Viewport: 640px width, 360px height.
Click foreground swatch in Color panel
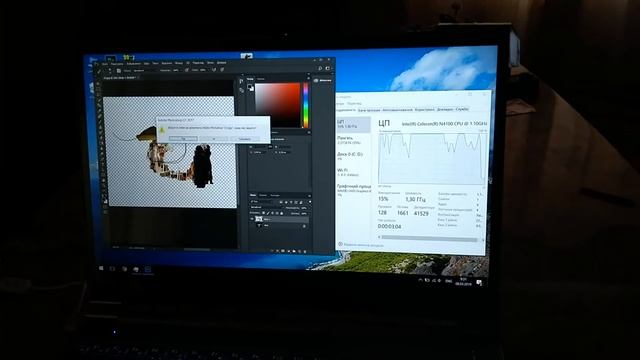click(249, 86)
